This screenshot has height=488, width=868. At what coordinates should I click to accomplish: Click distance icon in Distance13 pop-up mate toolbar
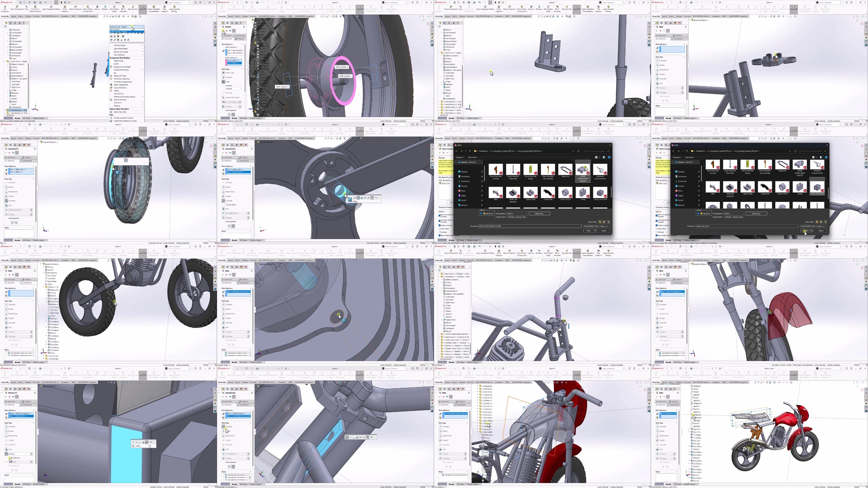coord(147,442)
